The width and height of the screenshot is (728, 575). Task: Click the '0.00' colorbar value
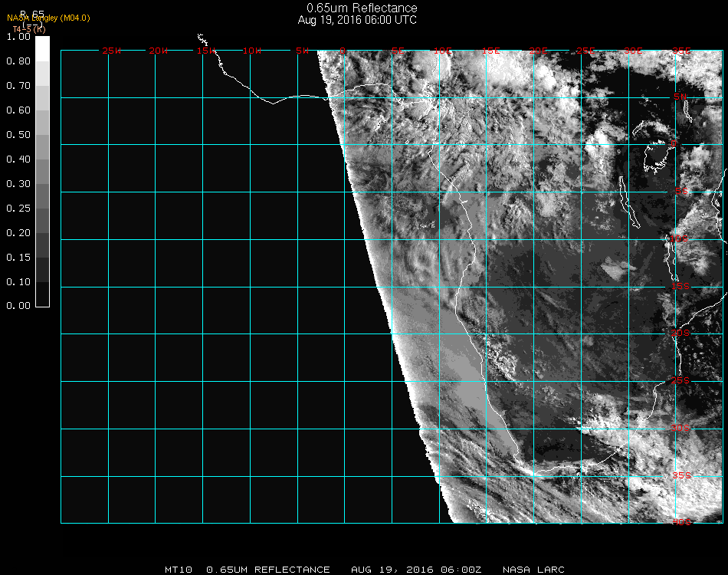click(x=18, y=306)
